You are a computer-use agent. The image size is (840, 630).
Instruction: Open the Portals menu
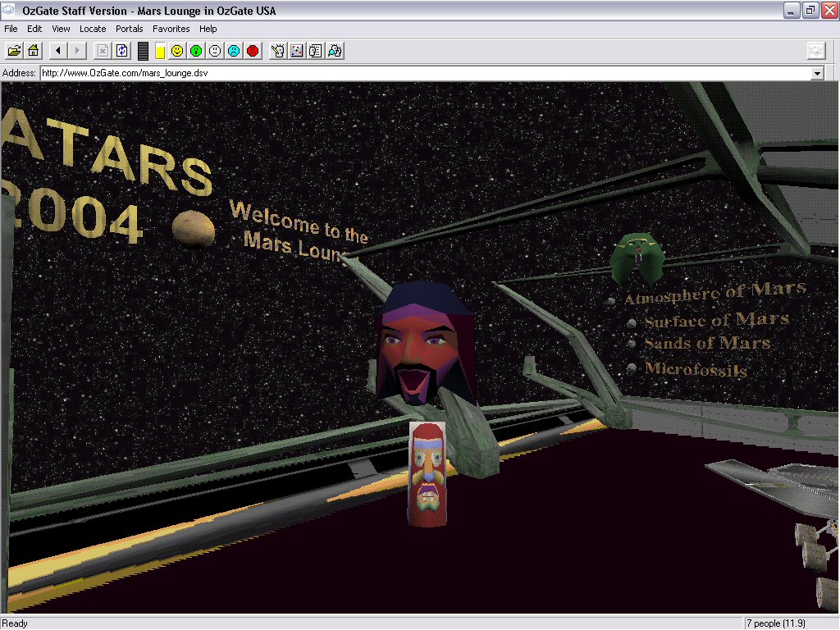click(x=129, y=29)
